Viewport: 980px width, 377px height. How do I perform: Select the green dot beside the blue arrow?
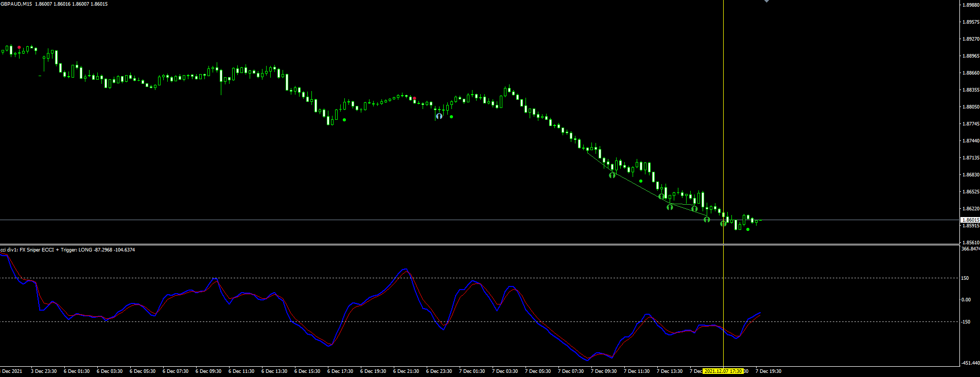click(x=451, y=117)
